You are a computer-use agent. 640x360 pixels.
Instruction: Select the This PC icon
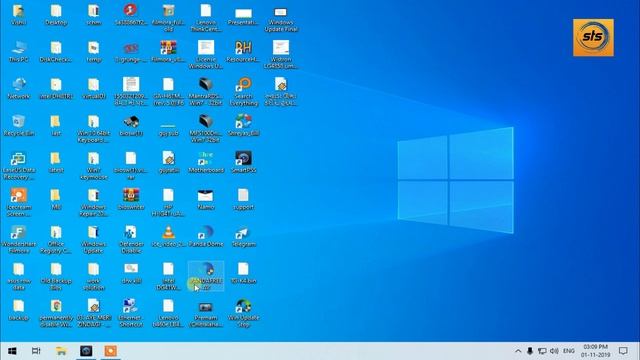pos(18,52)
